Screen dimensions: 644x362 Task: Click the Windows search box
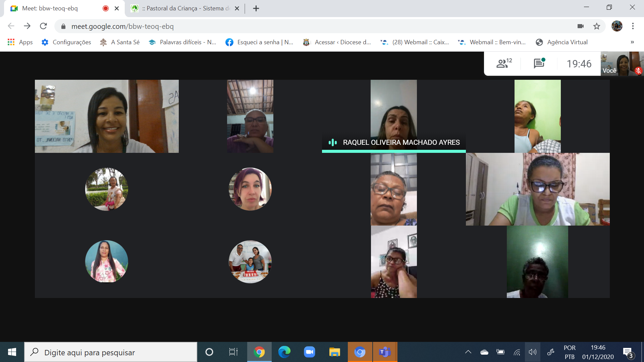coord(111,352)
